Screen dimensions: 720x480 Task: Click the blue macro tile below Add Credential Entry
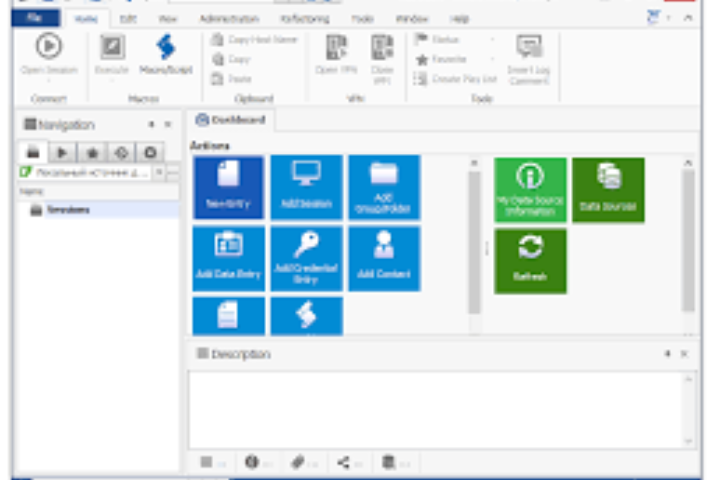[306, 316]
